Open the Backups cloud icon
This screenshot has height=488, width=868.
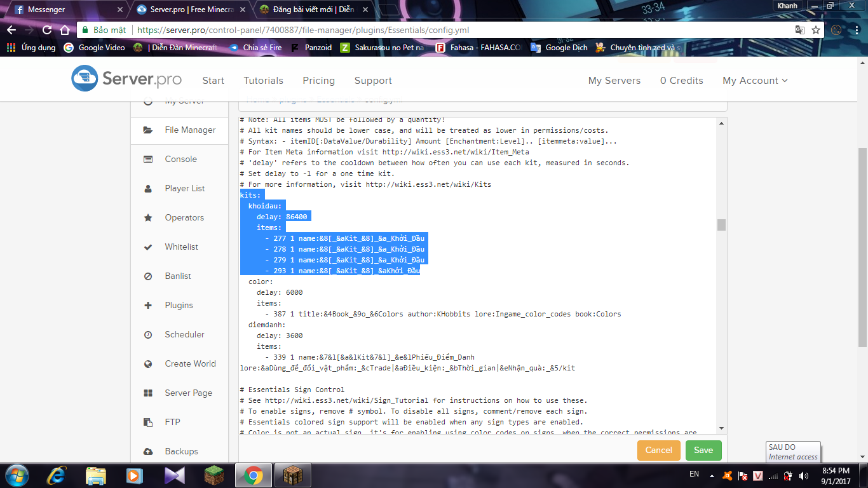coord(148,452)
